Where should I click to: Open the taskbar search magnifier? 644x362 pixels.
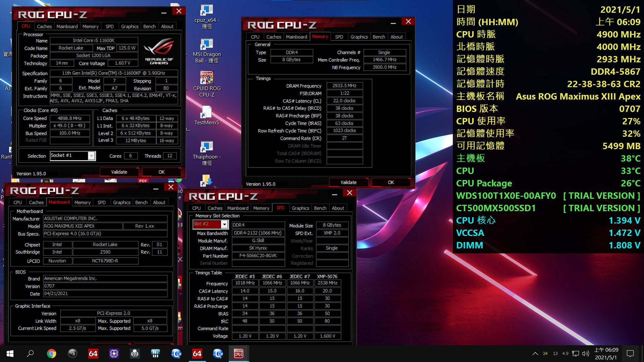(31, 354)
